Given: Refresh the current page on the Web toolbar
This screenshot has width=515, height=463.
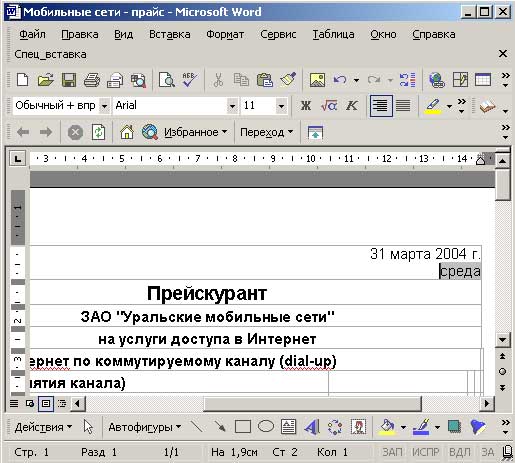Looking at the screenshot, I should [x=99, y=132].
